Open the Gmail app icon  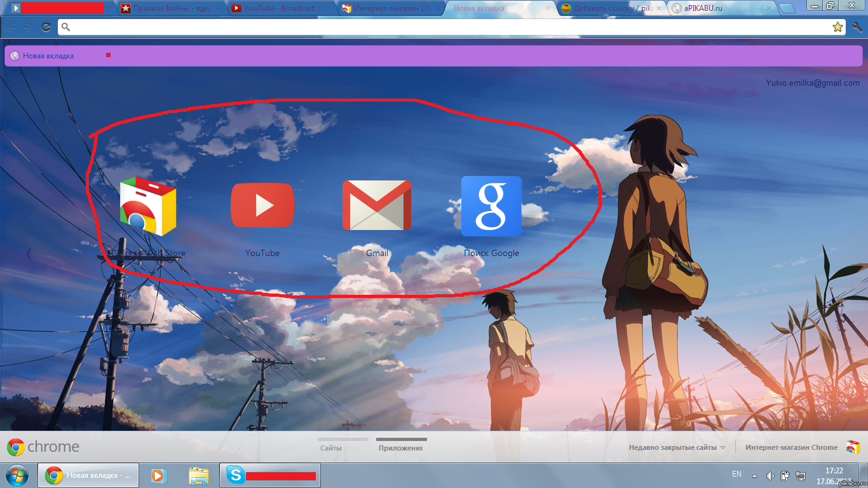click(x=377, y=205)
